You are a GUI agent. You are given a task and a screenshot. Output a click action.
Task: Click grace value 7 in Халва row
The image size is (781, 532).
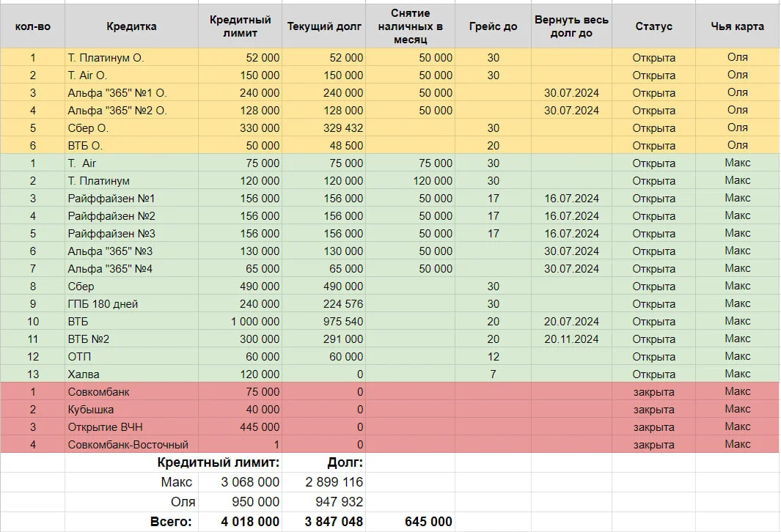[493, 374]
